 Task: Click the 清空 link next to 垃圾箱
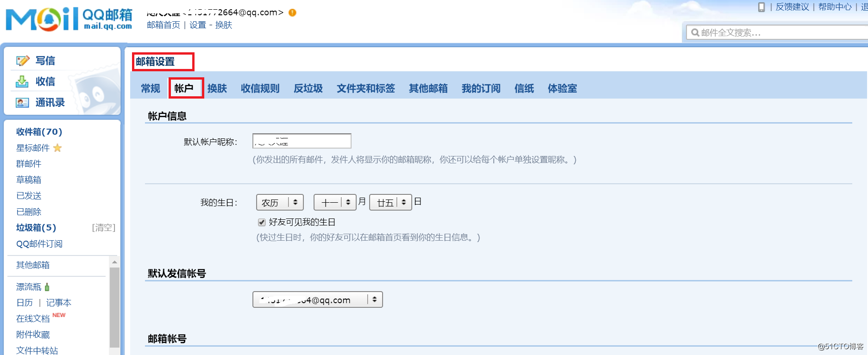point(103,228)
